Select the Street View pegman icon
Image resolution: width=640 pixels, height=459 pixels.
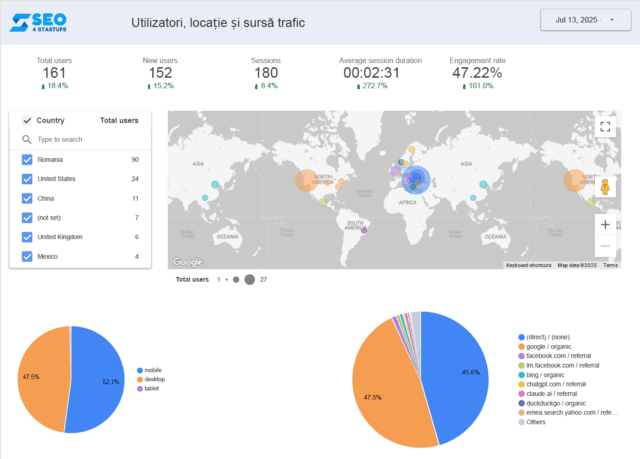pyautogui.click(x=605, y=186)
